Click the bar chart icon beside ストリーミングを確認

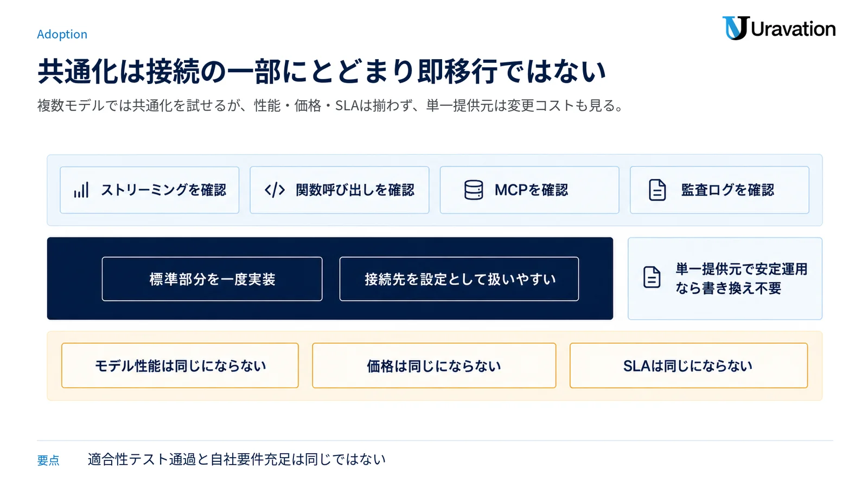tap(81, 190)
